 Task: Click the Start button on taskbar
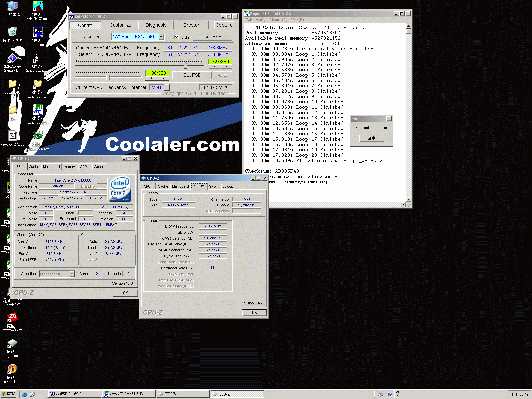(x=8, y=394)
